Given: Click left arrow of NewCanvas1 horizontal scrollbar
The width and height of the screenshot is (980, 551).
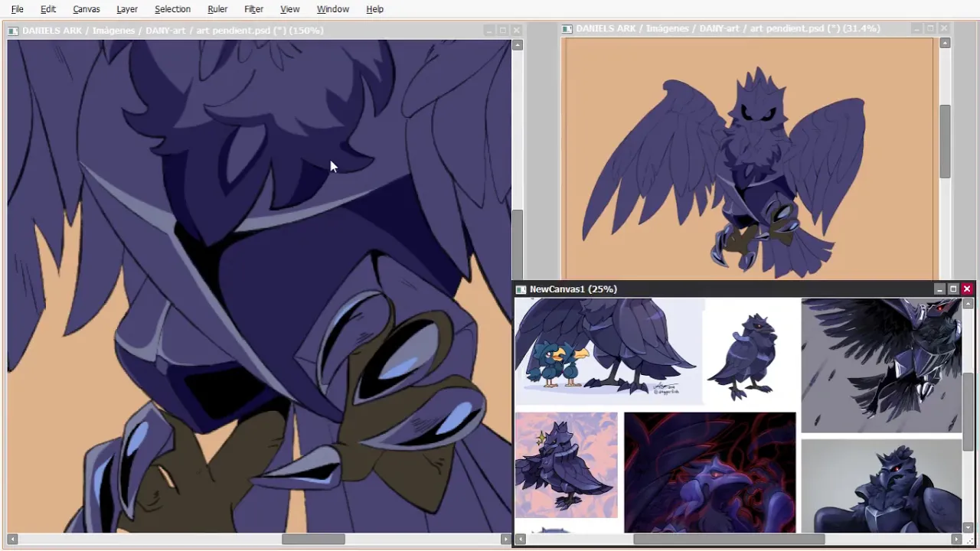Looking at the screenshot, I should tap(520, 539).
